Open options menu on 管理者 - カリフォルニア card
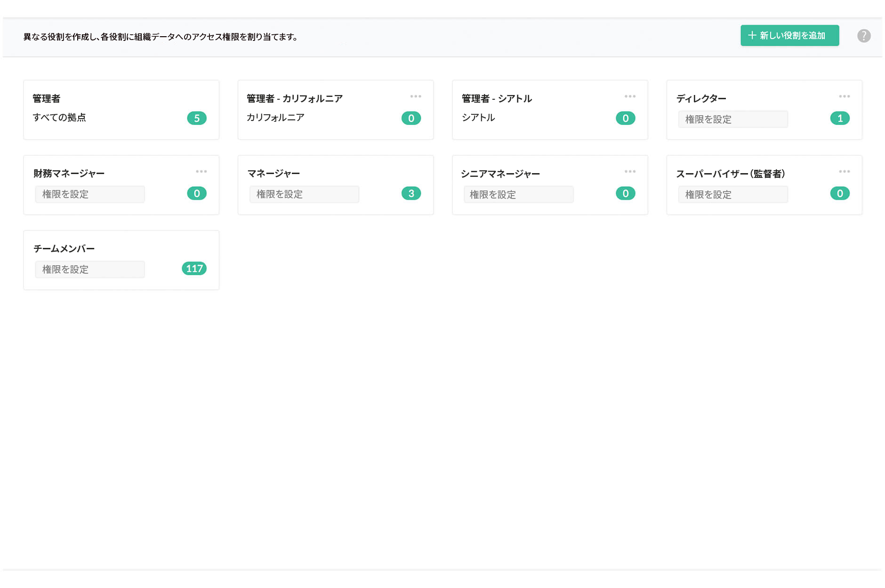The height and width of the screenshot is (588, 885). [x=416, y=96]
